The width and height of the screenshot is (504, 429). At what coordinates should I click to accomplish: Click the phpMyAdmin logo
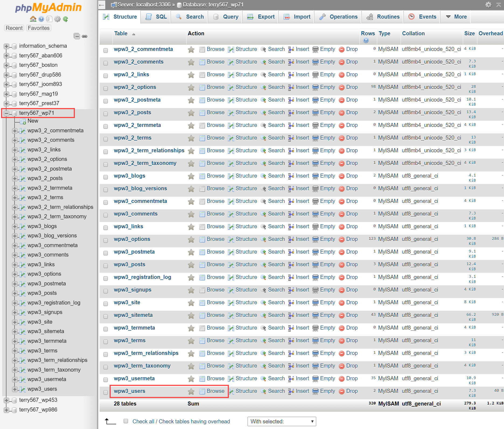pos(48,8)
